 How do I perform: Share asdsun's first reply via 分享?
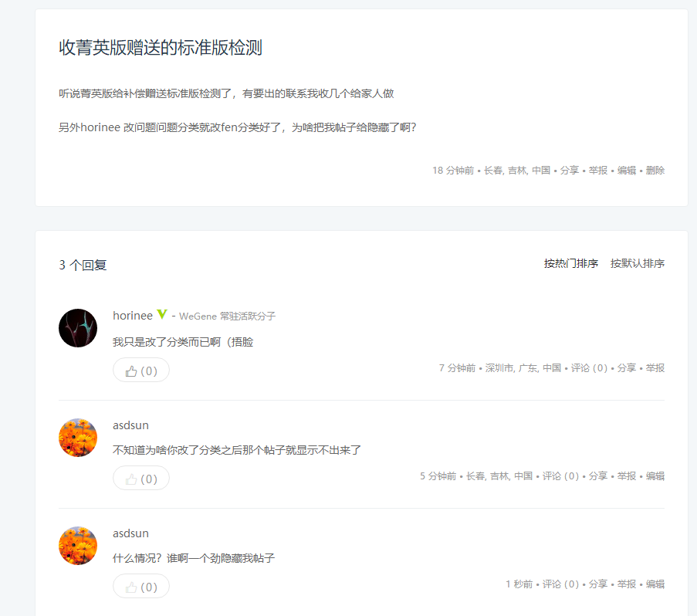[598, 476]
